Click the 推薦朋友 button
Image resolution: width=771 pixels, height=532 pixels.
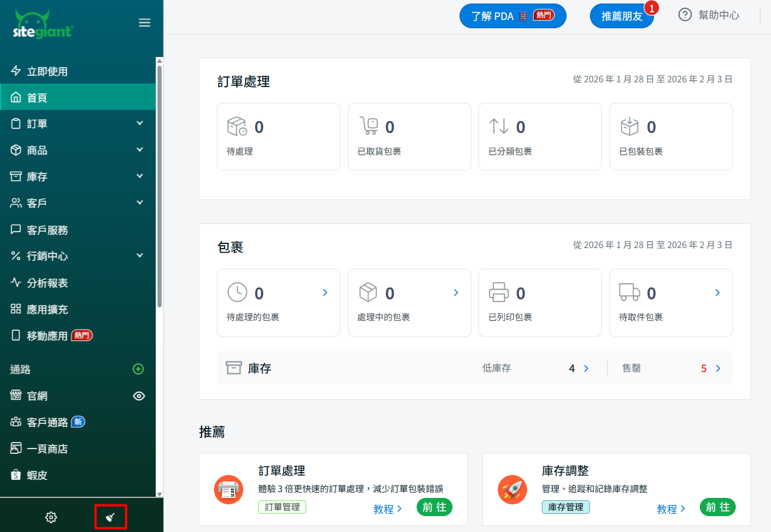coord(622,16)
